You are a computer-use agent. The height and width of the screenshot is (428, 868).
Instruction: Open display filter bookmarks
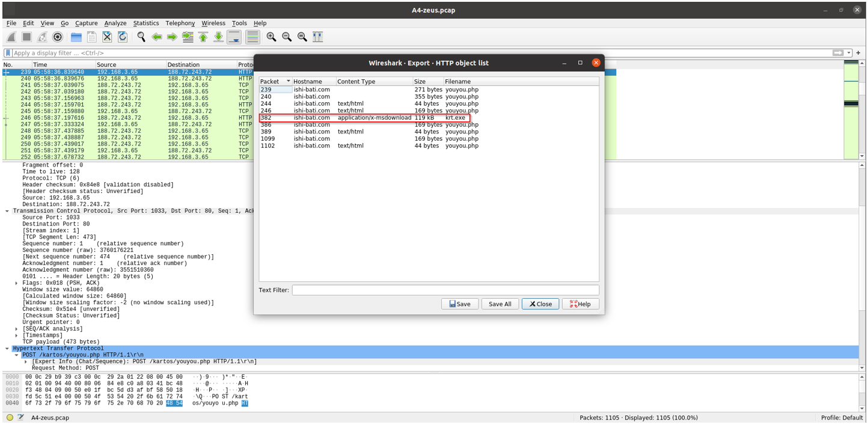point(8,53)
